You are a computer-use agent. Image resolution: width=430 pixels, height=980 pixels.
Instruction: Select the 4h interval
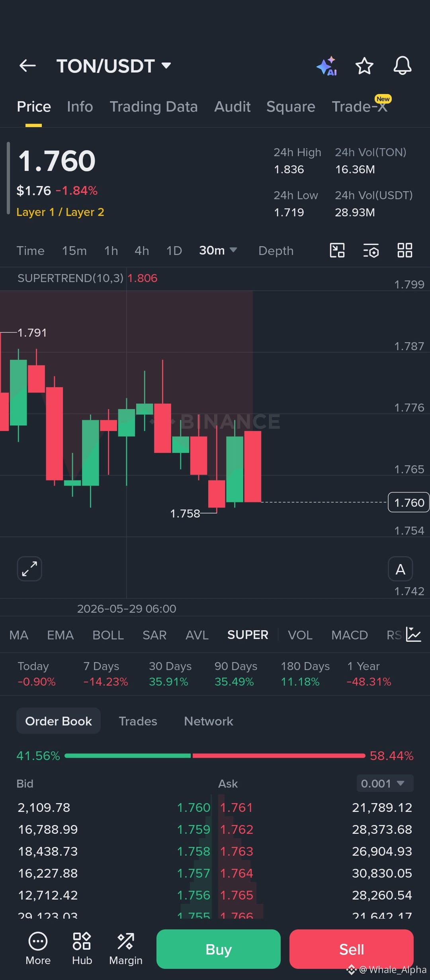(142, 251)
